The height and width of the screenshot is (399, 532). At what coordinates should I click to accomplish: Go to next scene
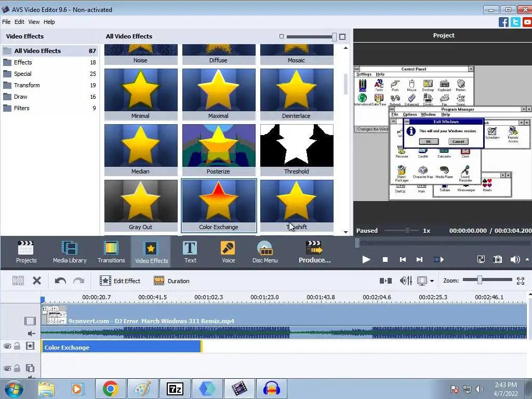pos(438,260)
